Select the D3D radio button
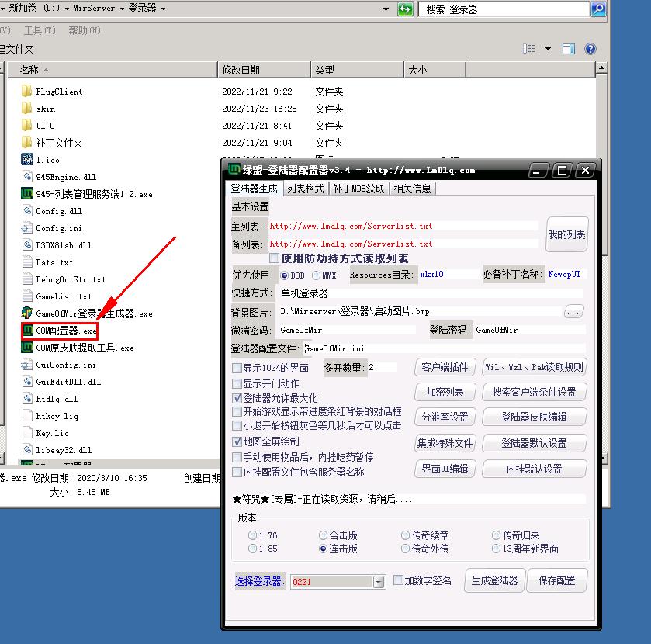The width and height of the screenshot is (651, 644). click(x=285, y=275)
